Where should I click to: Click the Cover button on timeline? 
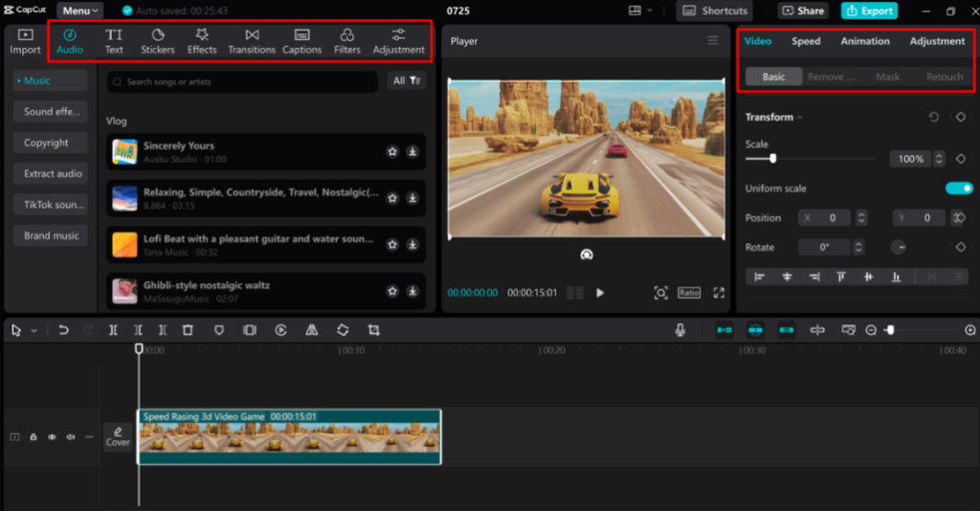pyautogui.click(x=118, y=436)
